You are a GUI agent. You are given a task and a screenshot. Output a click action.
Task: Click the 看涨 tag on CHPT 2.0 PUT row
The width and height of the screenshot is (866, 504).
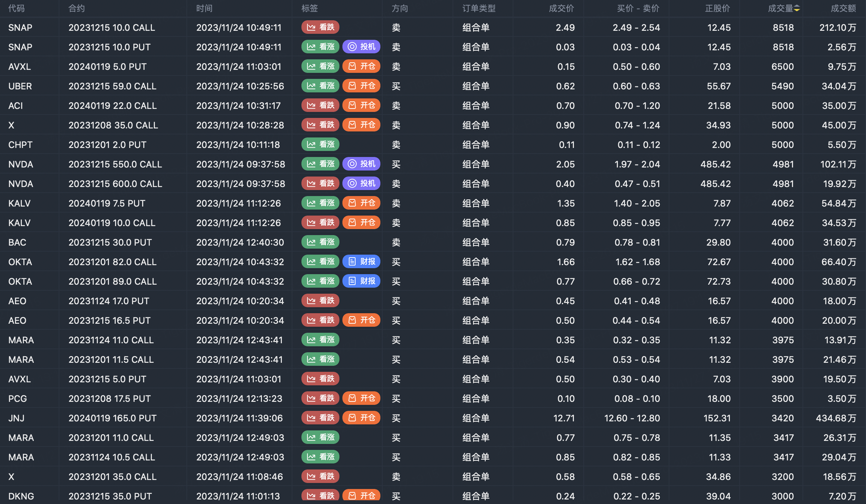click(x=320, y=145)
